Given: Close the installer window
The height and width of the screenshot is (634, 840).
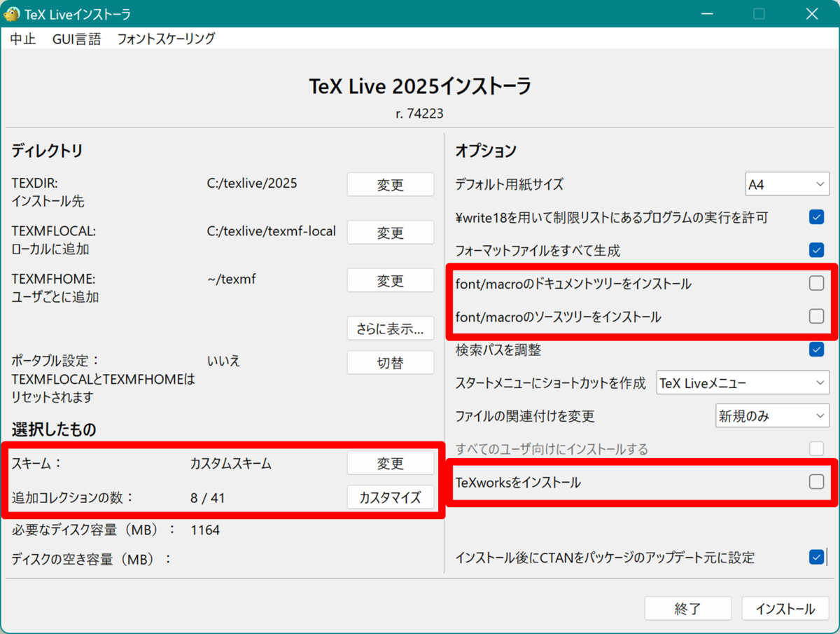Looking at the screenshot, I should tap(811, 13).
